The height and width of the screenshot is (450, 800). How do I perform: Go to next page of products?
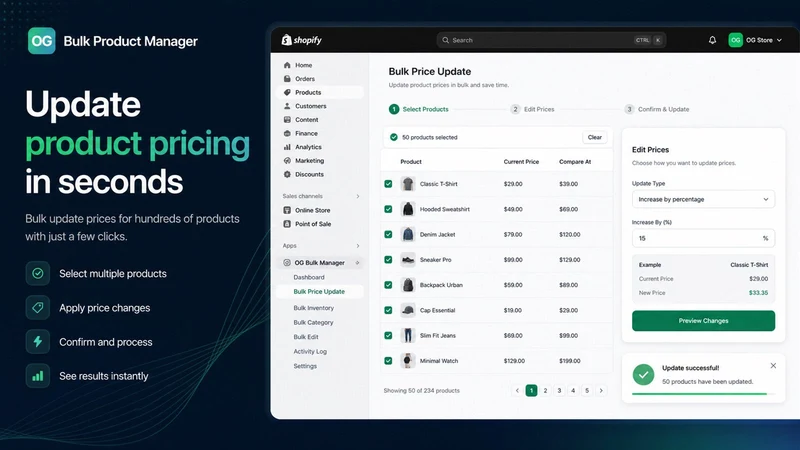click(601, 390)
